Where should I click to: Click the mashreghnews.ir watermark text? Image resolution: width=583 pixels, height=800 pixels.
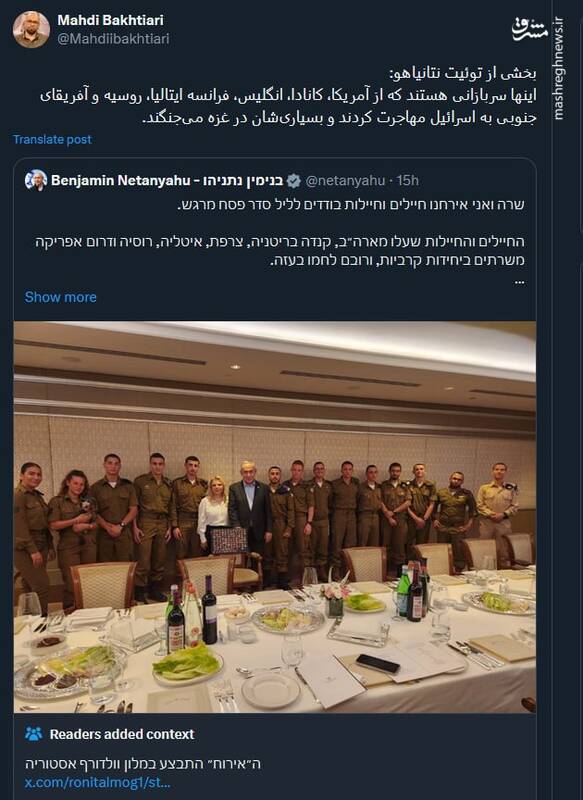coord(559,68)
